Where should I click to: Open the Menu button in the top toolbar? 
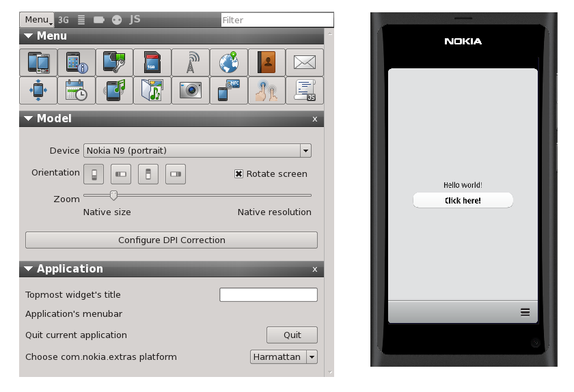[37, 20]
